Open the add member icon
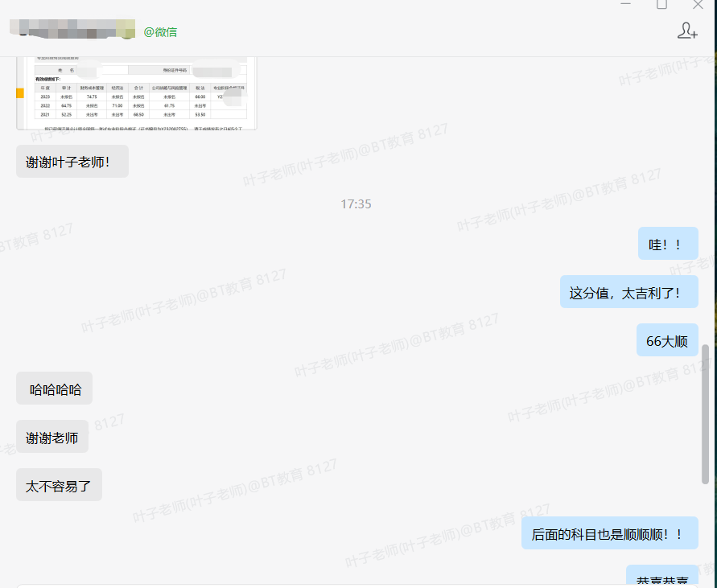 pyautogui.click(x=686, y=31)
